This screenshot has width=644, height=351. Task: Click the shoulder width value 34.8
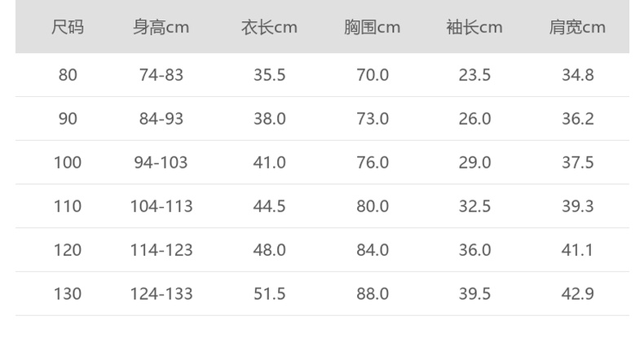577,75
